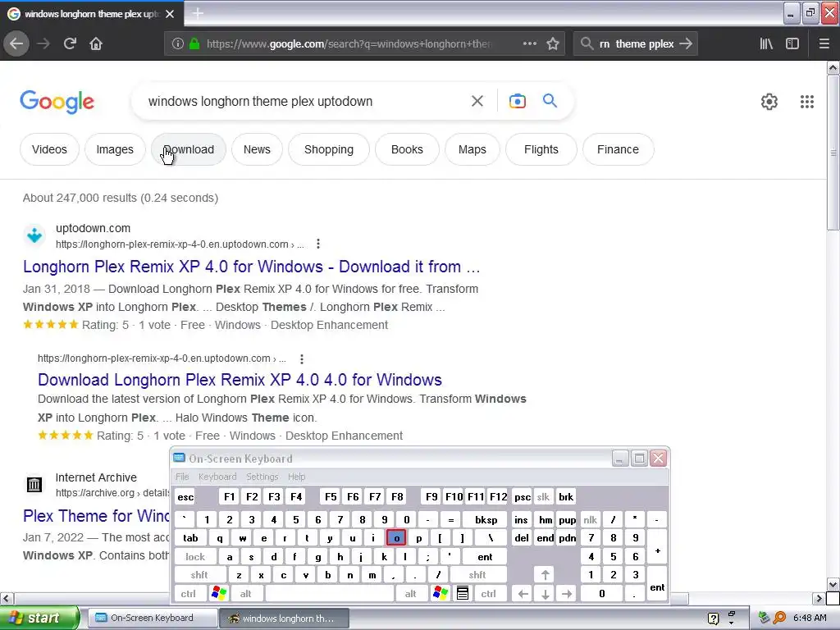Screen dimensions: 840x630
Task: Click the Google logo
Action: (x=57, y=101)
